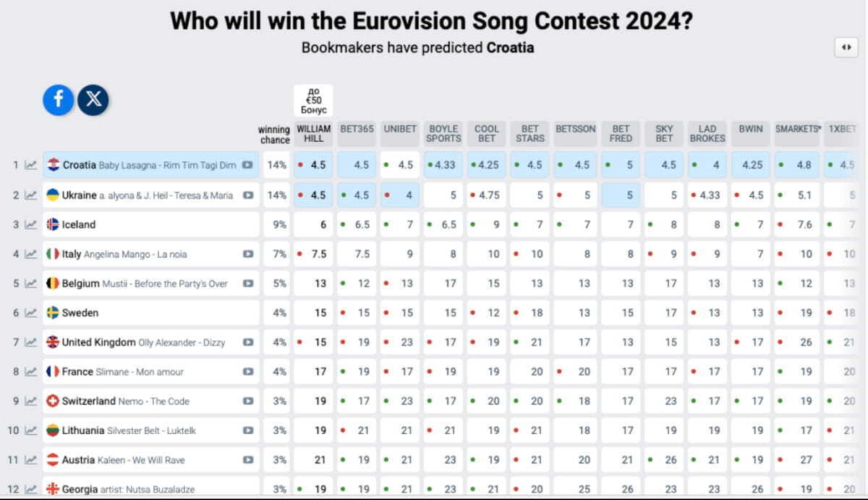Screen dimensions: 868x500
Task: Click Ukraine's Bet Fred highlighted odds
Action: pos(621,195)
